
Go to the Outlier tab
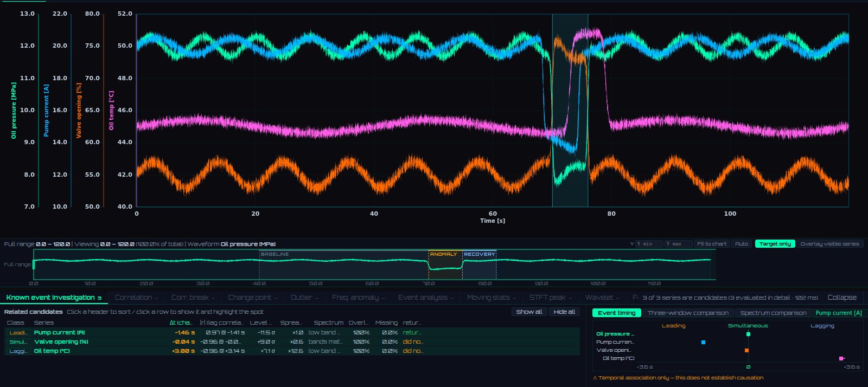click(x=304, y=298)
